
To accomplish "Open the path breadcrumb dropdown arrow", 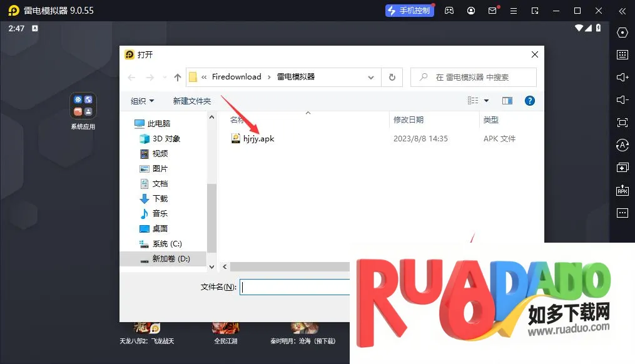I will coord(371,76).
